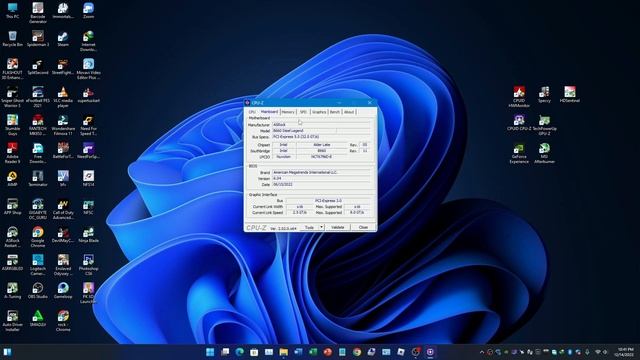
Task: Show hidden system tray icons chevron
Action: [x=482, y=352]
